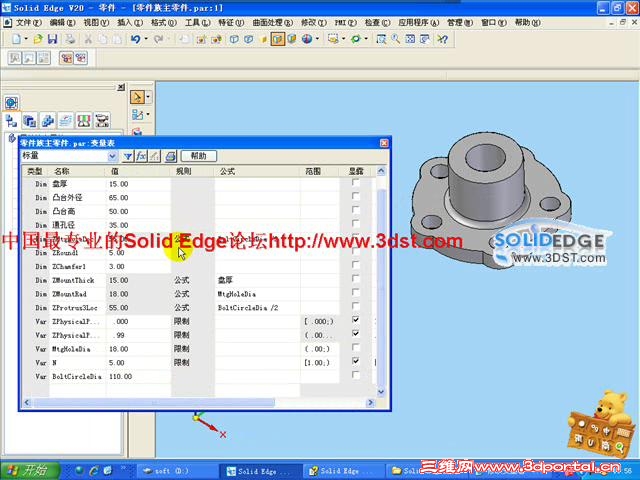Close the PathFinder side panel
The image size is (640, 480).
coord(121,87)
